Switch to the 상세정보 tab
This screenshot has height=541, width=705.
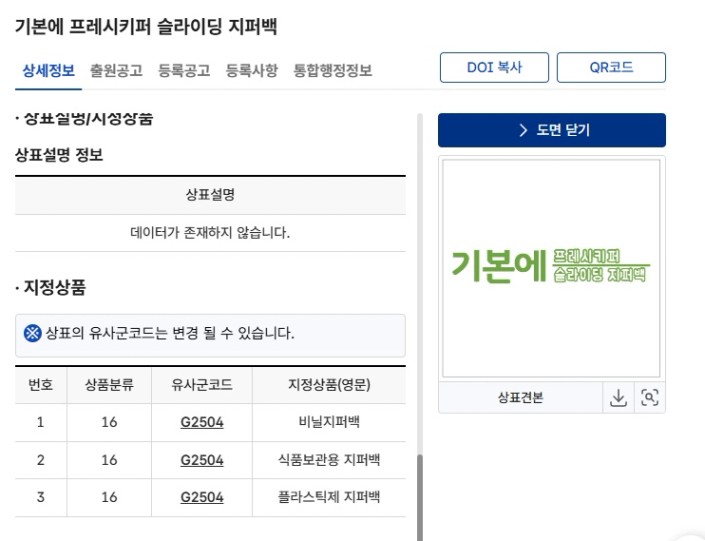coord(49,71)
